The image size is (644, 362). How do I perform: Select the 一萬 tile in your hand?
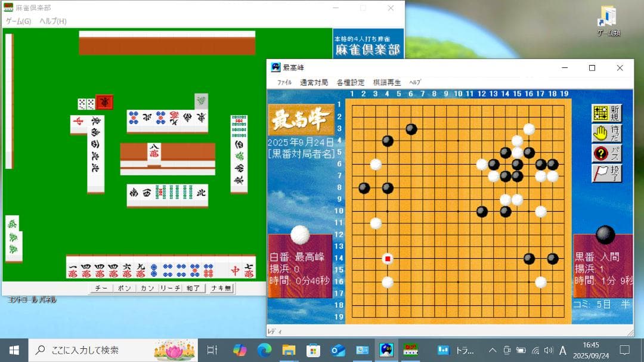point(73,267)
